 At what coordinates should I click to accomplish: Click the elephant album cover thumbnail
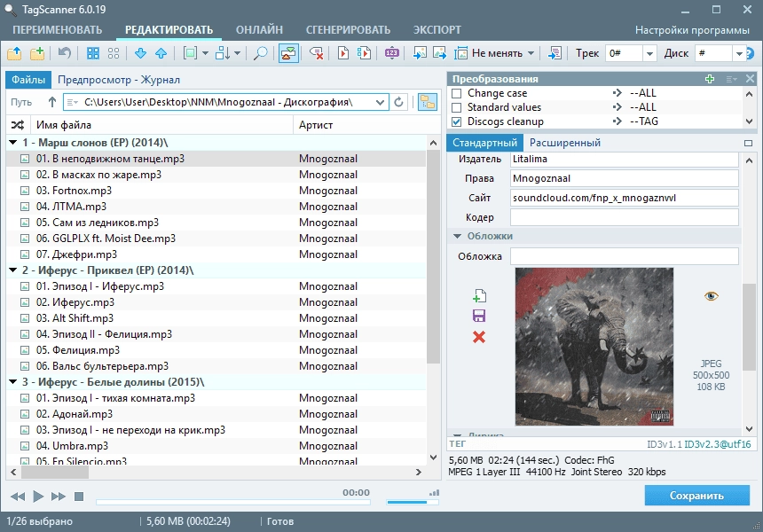(x=594, y=347)
